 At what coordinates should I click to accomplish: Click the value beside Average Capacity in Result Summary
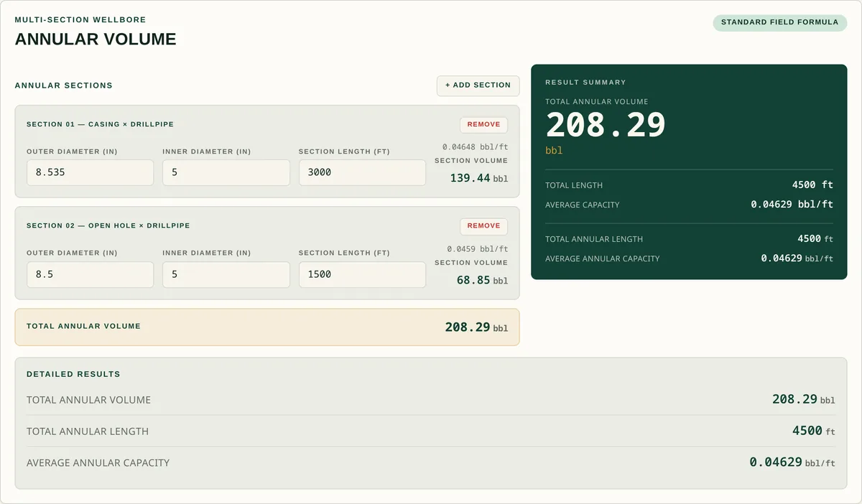pos(792,205)
